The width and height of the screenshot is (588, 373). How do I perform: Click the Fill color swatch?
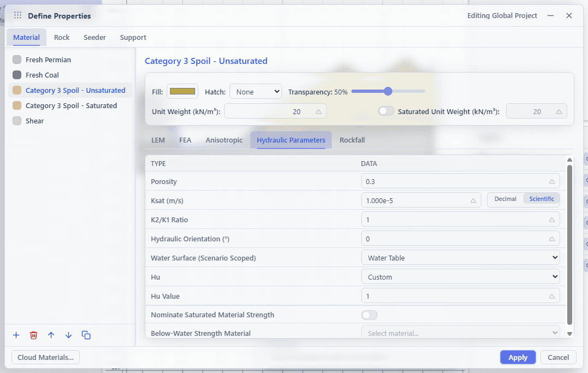[x=183, y=91]
